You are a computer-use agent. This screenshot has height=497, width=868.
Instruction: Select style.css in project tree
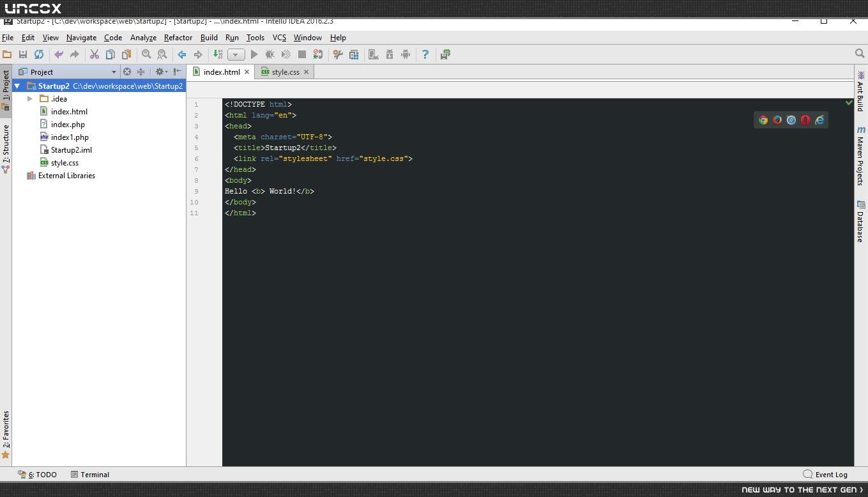65,163
